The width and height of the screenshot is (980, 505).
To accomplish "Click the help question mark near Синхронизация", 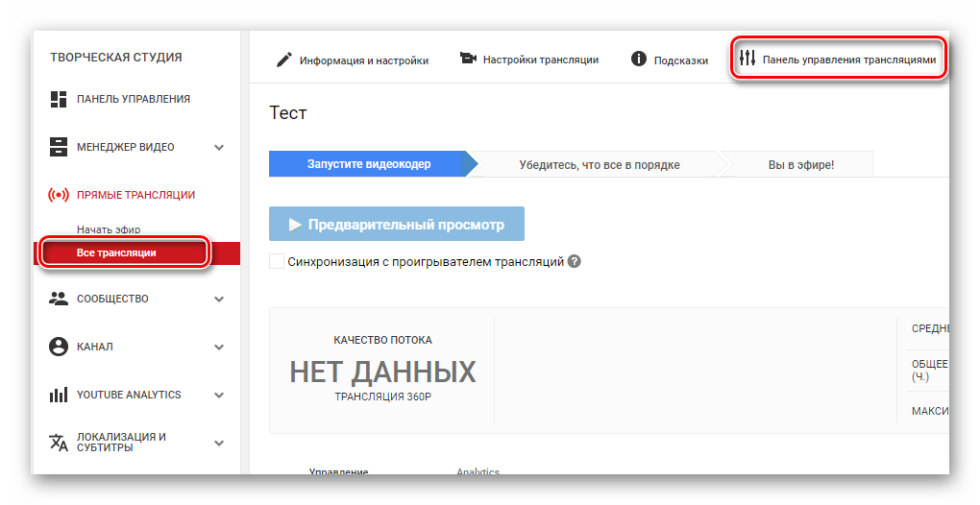I will click(575, 261).
